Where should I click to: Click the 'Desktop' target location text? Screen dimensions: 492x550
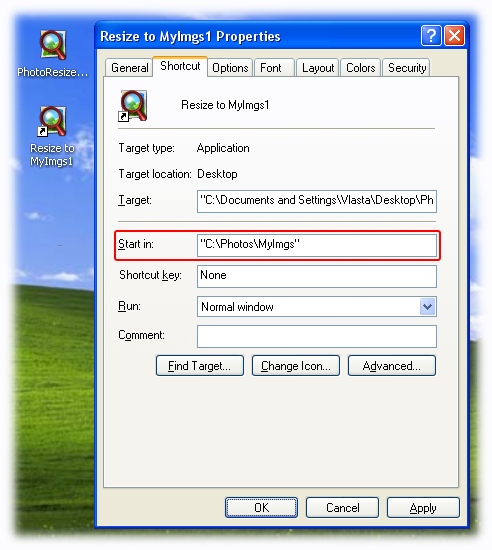[217, 174]
